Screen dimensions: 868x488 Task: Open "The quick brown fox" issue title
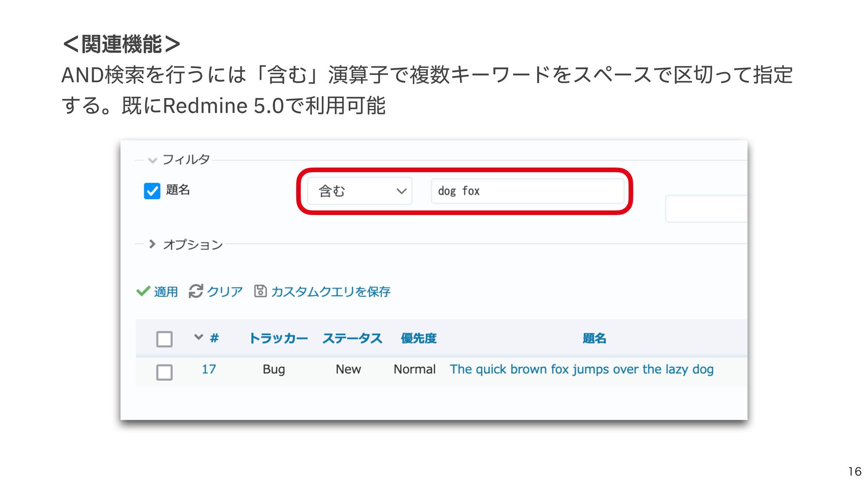581,369
